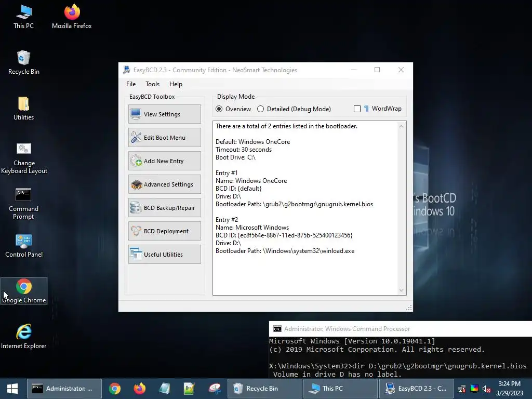The image size is (532, 399).
Task: Click the Command Processor window title bar
Action: pos(401,329)
